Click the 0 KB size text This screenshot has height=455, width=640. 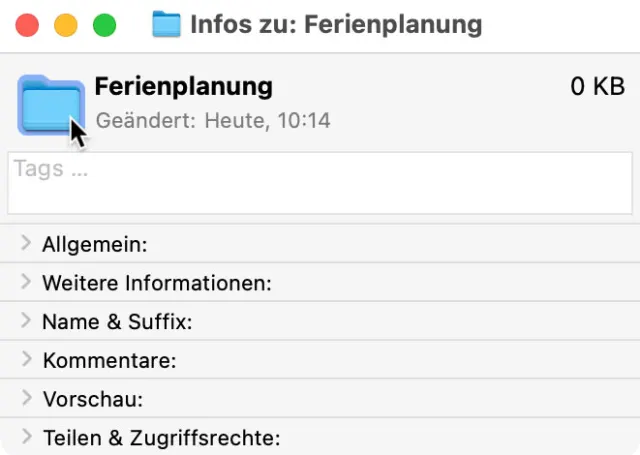597,87
